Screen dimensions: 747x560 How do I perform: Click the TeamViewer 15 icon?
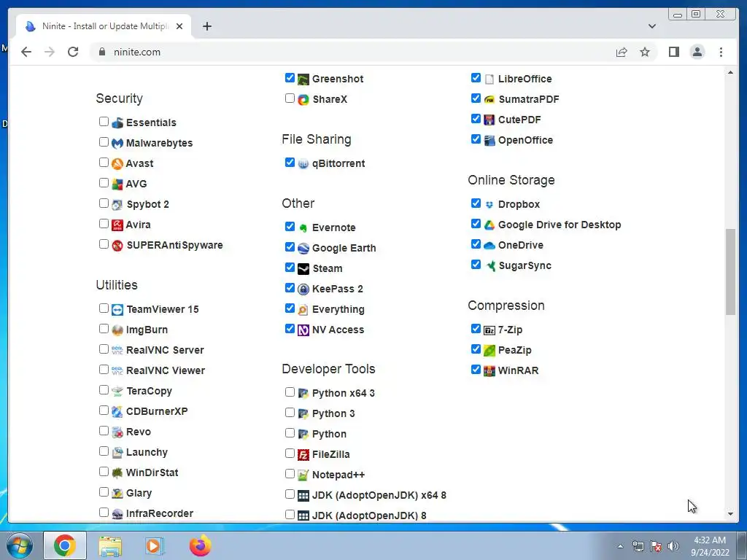pyautogui.click(x=117, y=309)
